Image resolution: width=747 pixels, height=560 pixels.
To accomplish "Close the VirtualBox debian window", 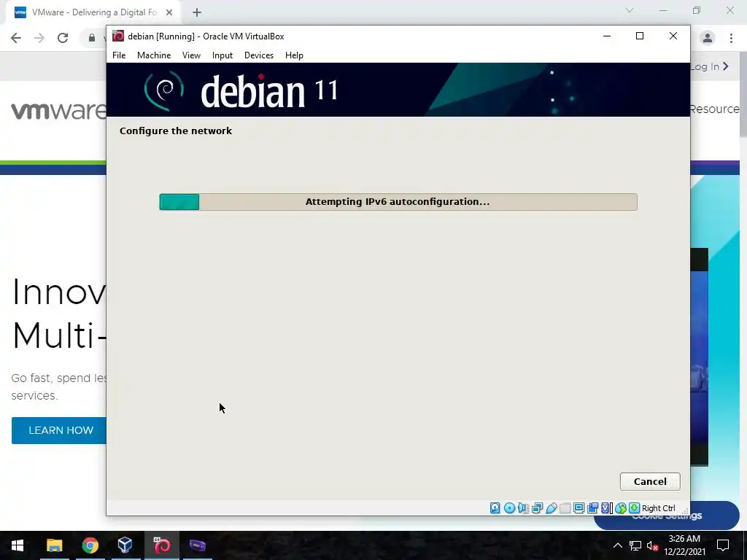I will coord(673,36).
